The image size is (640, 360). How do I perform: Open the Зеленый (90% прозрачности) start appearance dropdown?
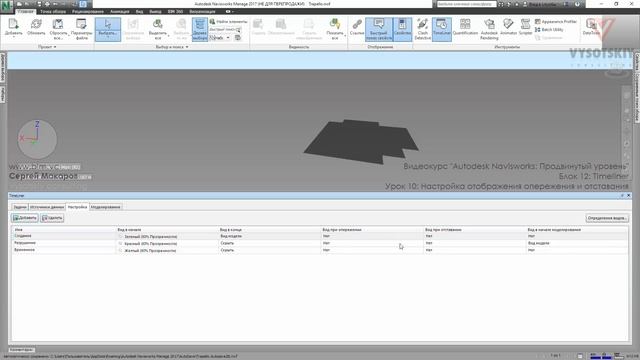click(x=167, y=236)
